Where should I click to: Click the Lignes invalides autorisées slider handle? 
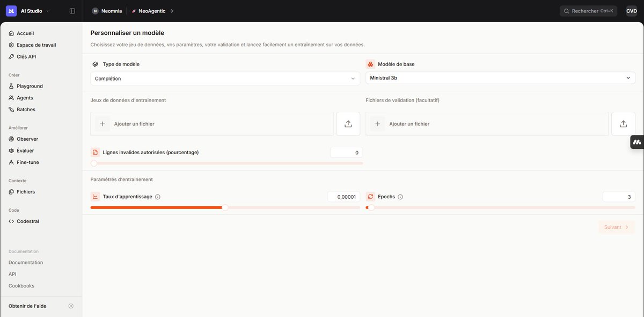pos(94,163)
